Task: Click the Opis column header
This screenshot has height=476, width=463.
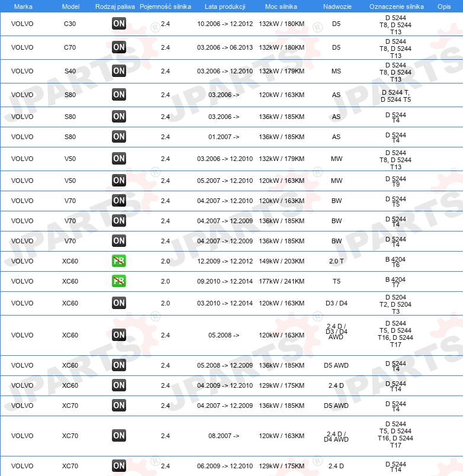Action: pyautogui.click(x=444, y=7)
